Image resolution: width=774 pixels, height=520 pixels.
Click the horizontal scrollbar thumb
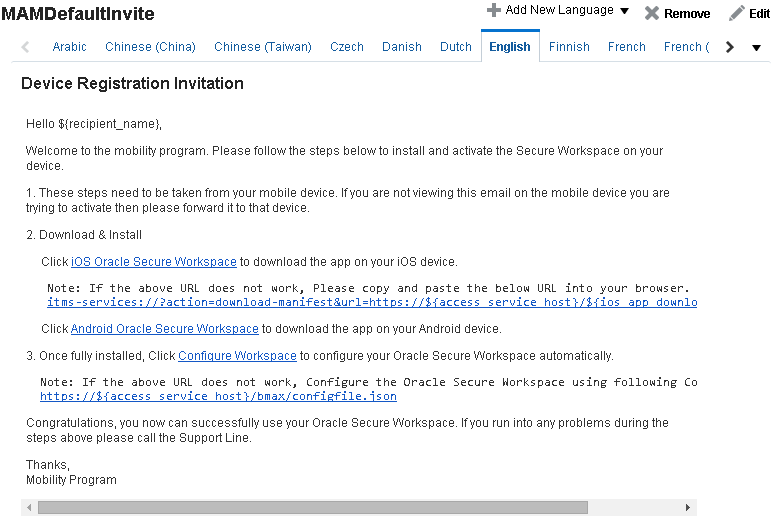click(x=313, y=507)
